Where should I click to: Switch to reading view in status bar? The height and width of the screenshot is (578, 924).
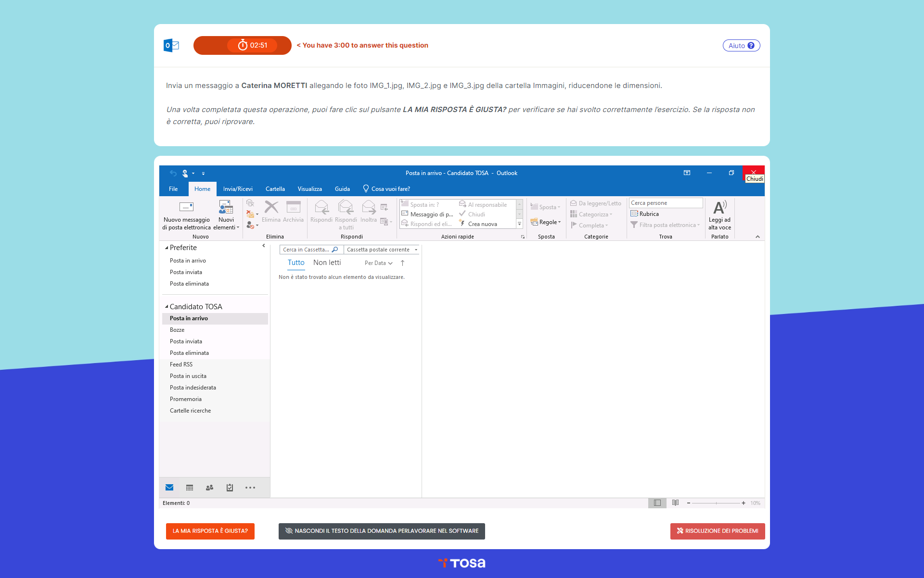coord(675,503)
